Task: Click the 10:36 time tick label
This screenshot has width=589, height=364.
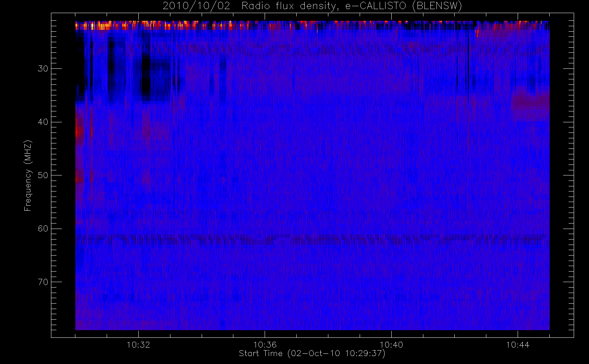Action: point(265,345)
